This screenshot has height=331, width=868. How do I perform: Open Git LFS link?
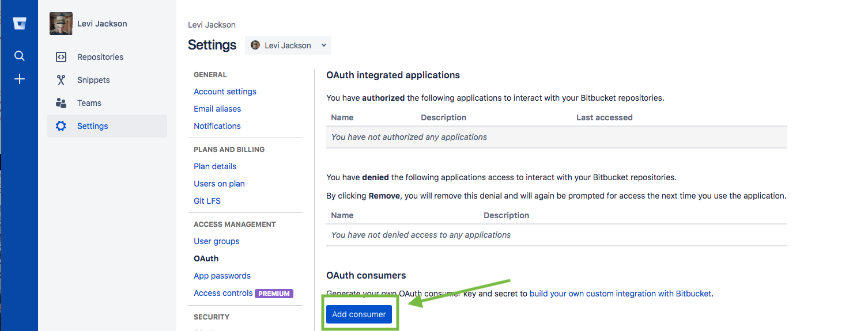207,201
